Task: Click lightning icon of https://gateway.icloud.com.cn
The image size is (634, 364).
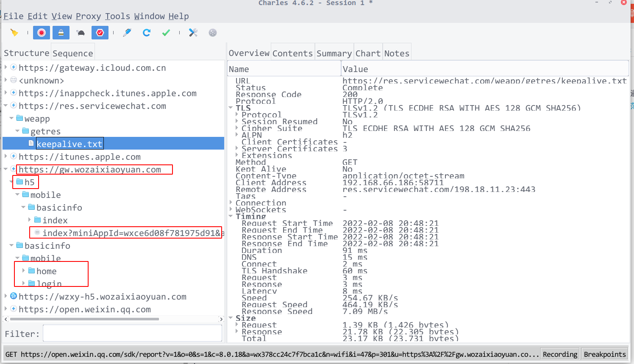Action: [x=14, y=67]
